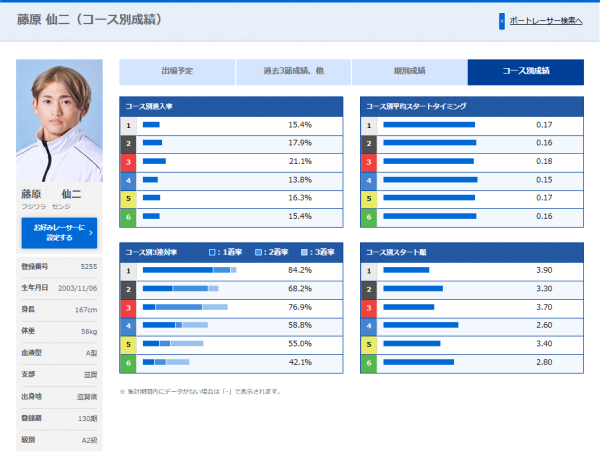The height and width of the screenshot is (452, 600).
Task: Follow the ボートレーサー検索へ link
Action: coord(546,21)
